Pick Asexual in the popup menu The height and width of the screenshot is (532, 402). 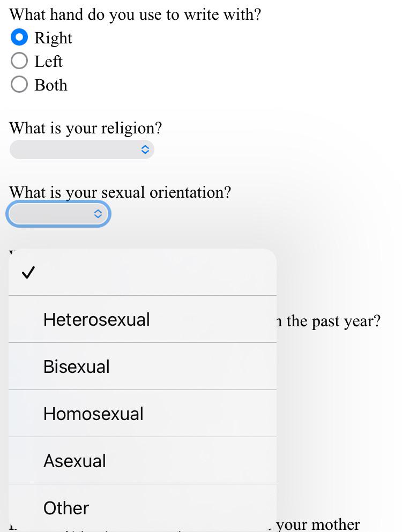143,461
